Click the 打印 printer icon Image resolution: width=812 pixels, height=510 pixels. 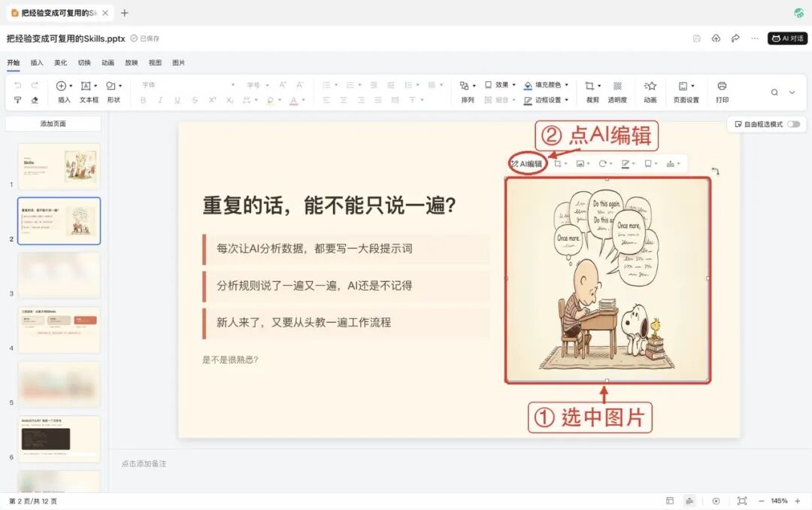click(722, 86)
